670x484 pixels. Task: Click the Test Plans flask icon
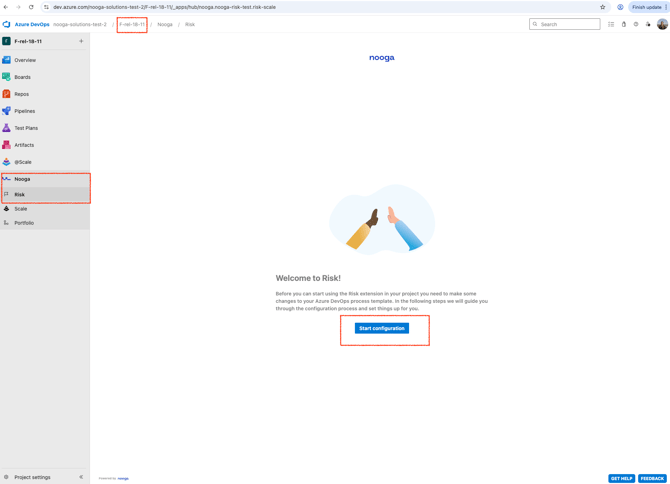click(6, 128)
